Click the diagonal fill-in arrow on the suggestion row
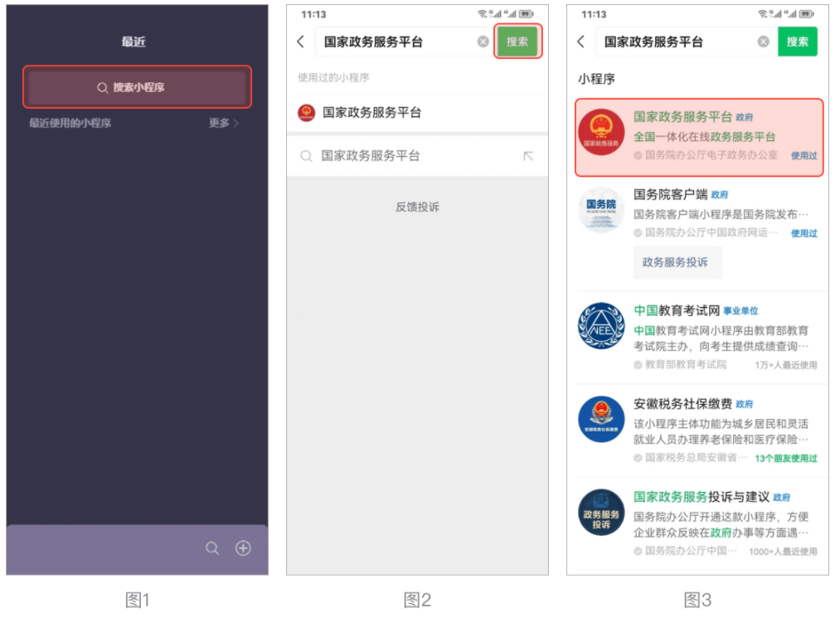This screenshot has width=840, height=618. [528, 156]
